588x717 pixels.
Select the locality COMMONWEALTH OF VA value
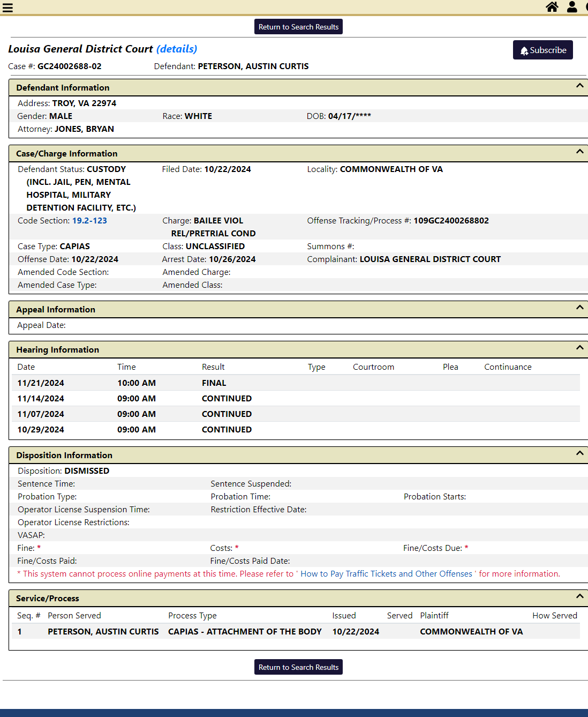click(391, 169)
